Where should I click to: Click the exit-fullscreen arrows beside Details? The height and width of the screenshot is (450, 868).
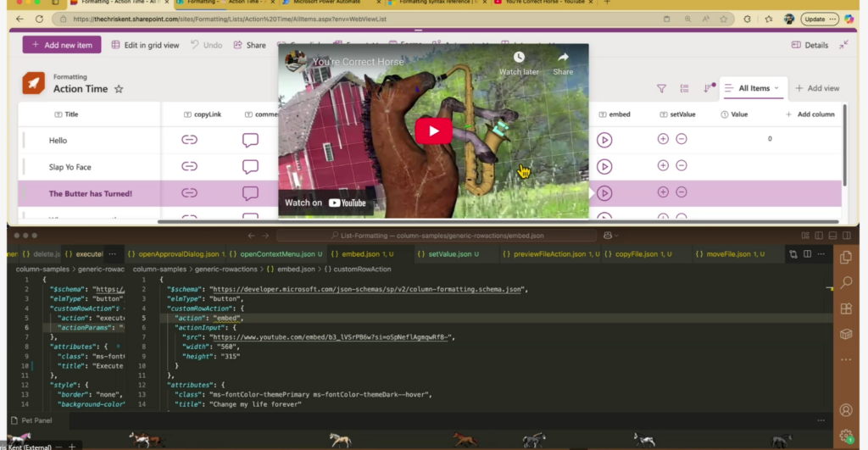843,45
